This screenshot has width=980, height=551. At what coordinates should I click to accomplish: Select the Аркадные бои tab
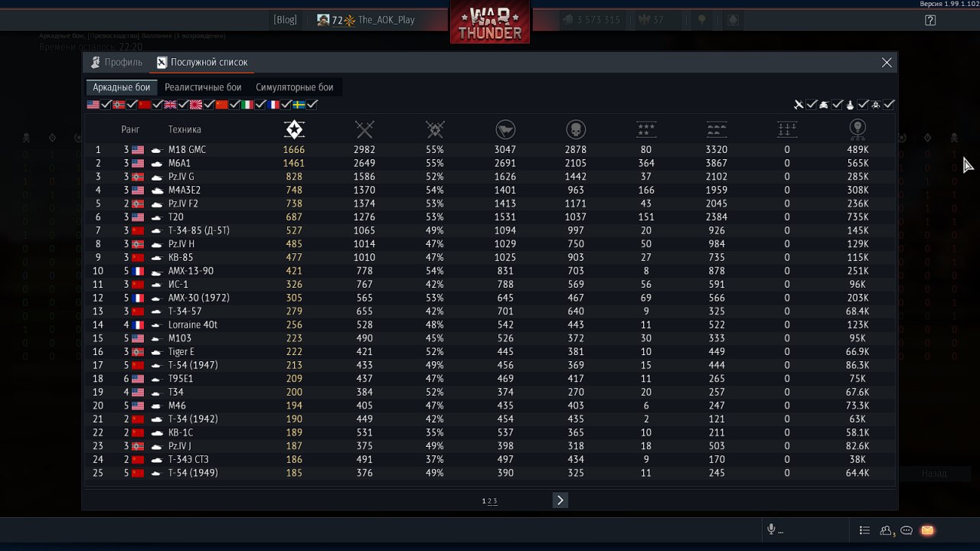[x=122, y=87]
